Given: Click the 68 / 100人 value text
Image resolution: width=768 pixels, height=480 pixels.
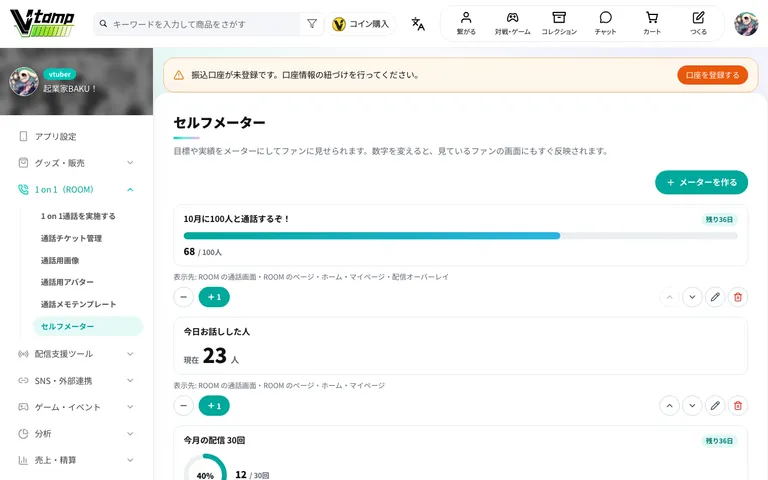Looking at the screenshot, I should (x=202, y=252).
